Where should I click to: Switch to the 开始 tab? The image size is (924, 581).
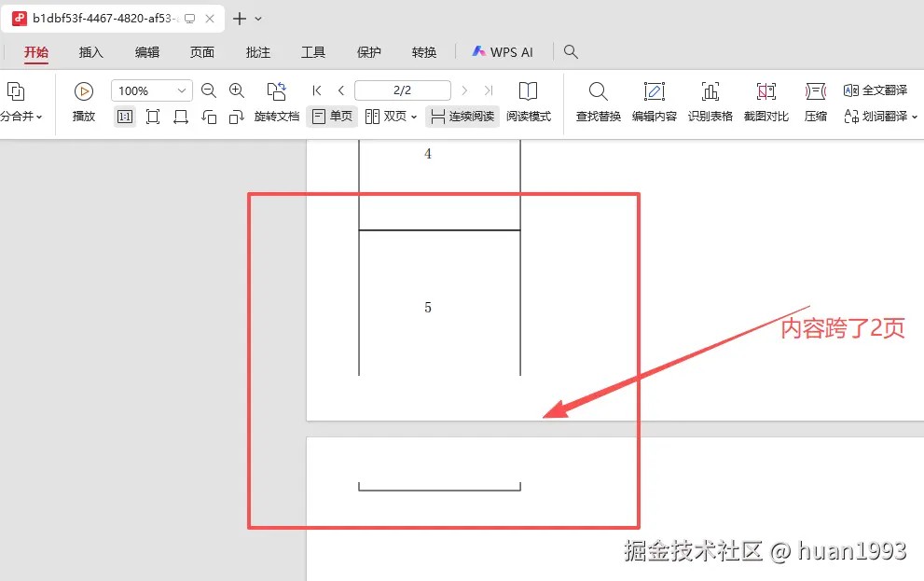(x=36, y=52)
